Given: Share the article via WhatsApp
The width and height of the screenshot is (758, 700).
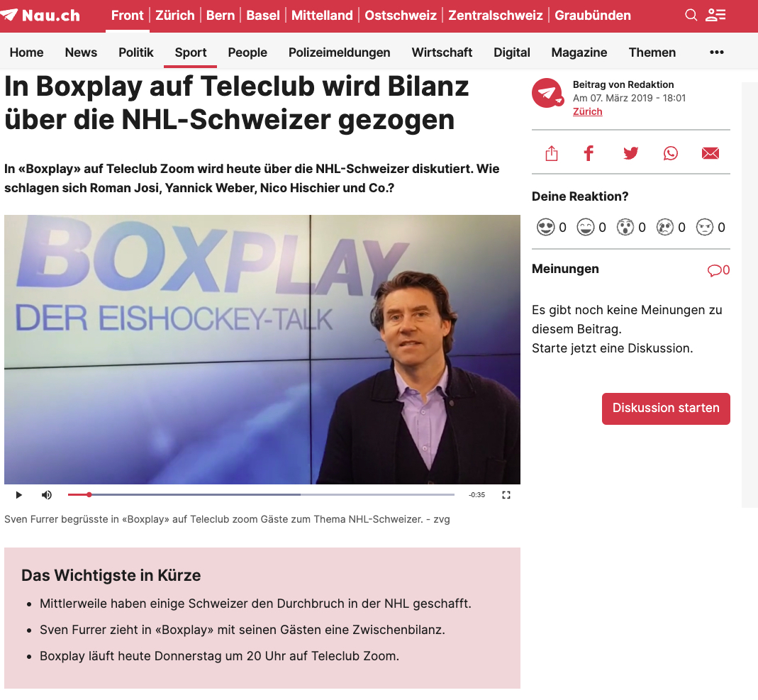Looking at the screenshot, I should pyautogui.click(x=671, y=154).
